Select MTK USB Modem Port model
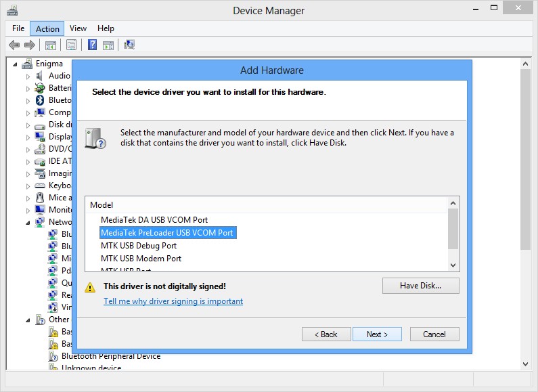Screen dimensions: 538x392 click(141, 259)
